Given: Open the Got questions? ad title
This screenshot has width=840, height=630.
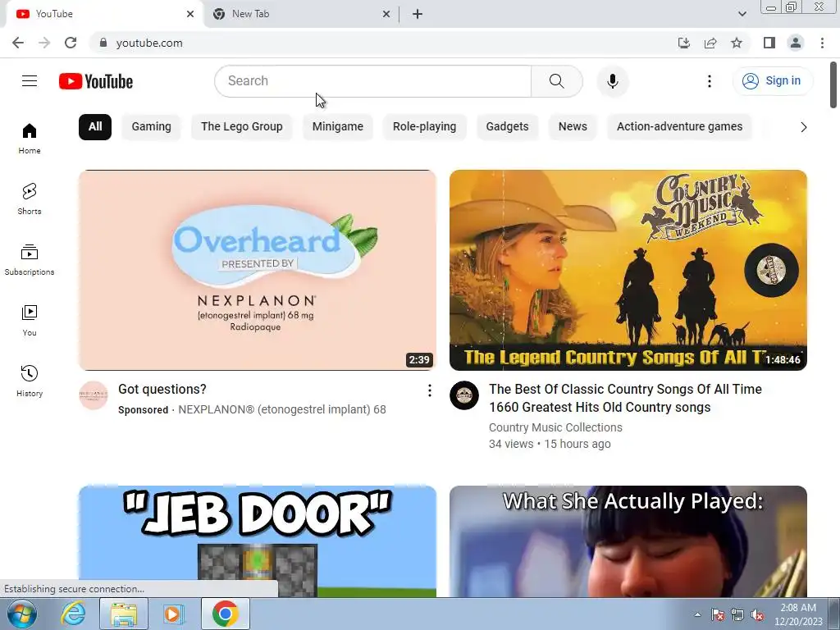Looking at the screenshot, I should coord(162,390).
